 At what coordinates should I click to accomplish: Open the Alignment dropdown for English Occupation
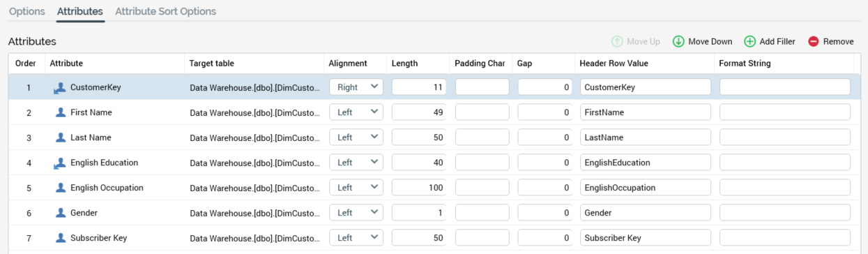coord(356,188)
